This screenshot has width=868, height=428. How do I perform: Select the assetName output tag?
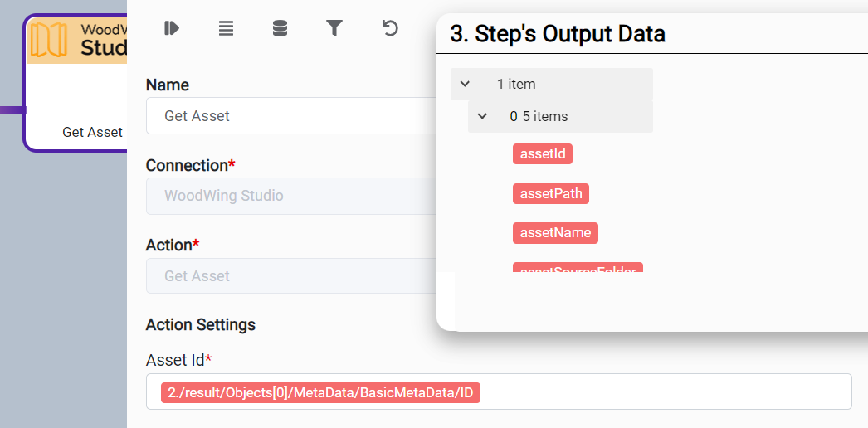pos(555,232)
